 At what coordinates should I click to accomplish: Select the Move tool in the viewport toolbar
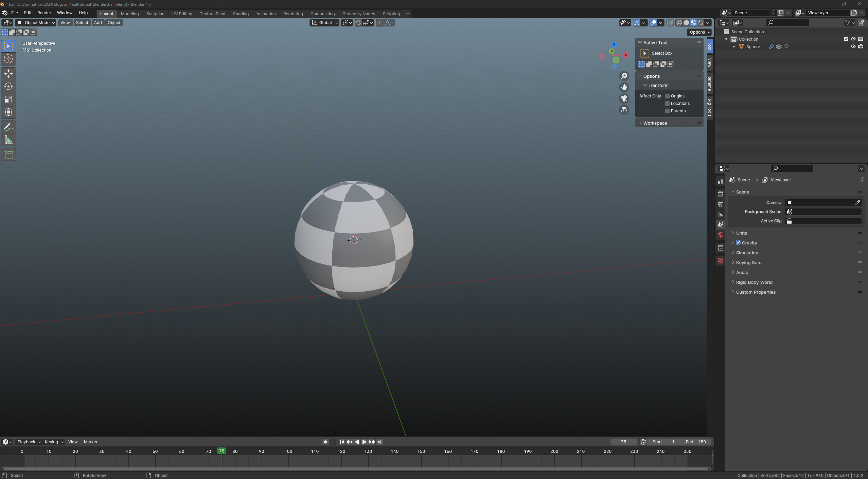(x=8, y=73)
